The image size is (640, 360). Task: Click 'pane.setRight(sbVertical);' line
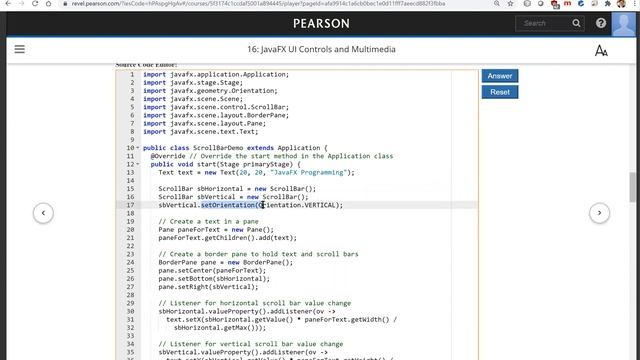(x=208, y=287)
